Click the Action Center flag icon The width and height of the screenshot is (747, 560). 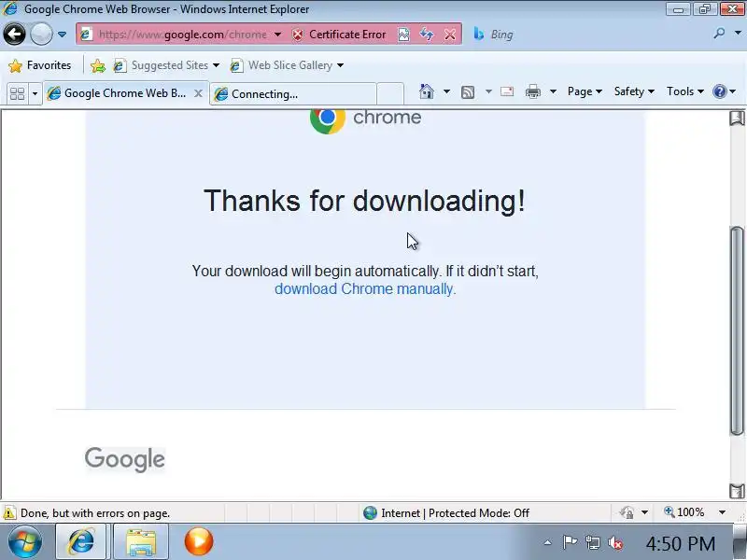[570, 542]
